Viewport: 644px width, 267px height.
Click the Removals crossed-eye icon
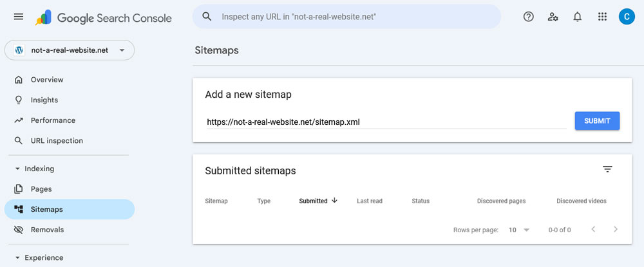point(19,230)
